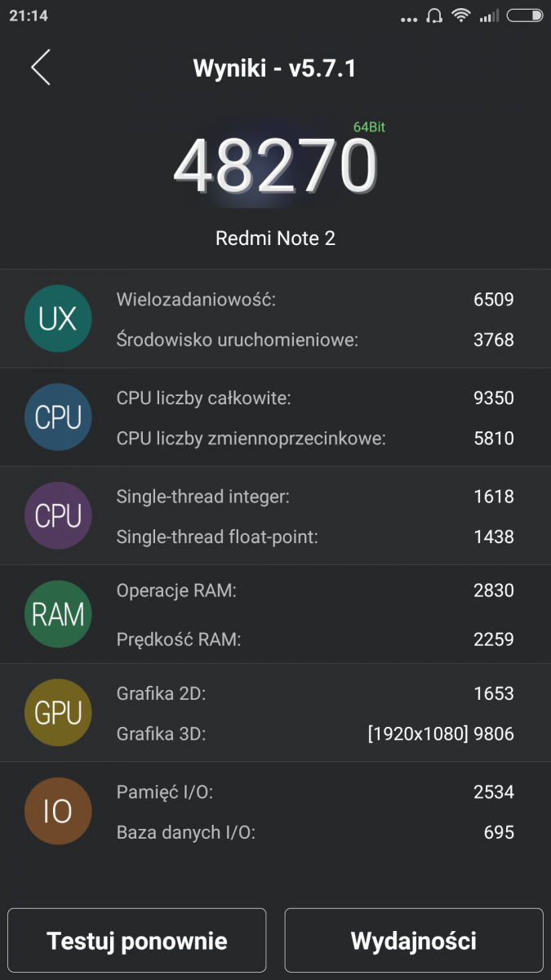Image resolution: width=551 pixels, height=980 pixels.
Task: Tap the headphones status icon
Action: point(434,16)
